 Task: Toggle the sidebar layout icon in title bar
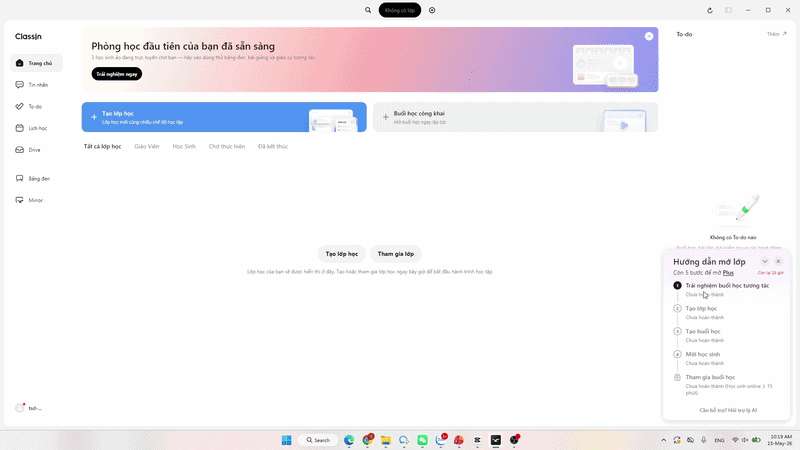pos(729,10)
